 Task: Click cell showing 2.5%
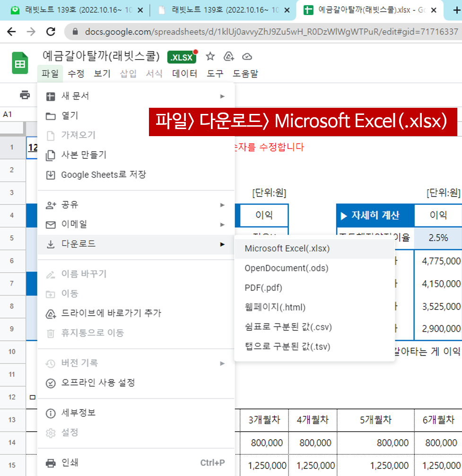(438, 238)
